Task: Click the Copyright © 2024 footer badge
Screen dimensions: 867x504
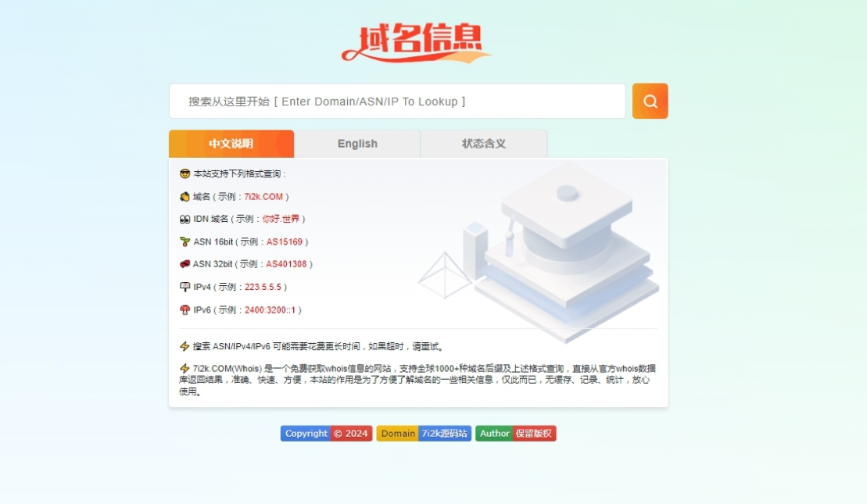Action: [326, 434]
